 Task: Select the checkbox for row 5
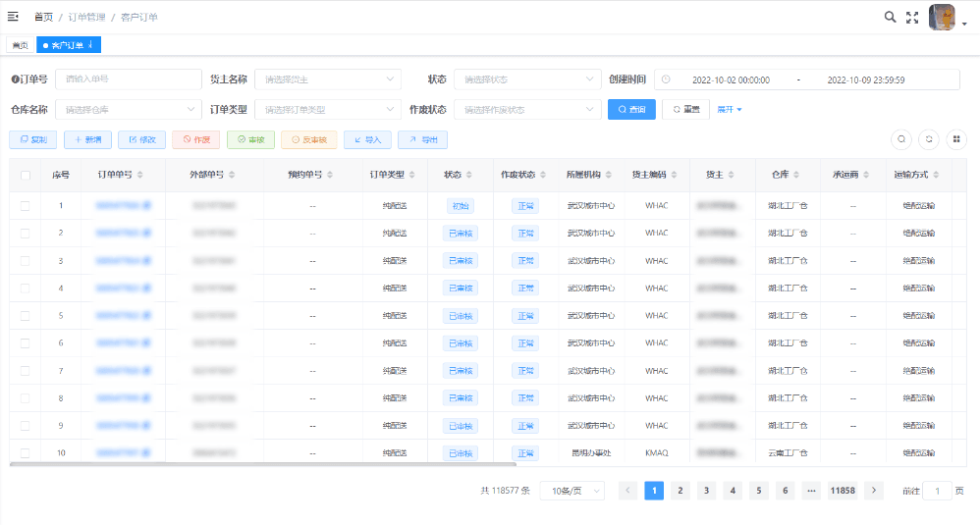point(26,316)
